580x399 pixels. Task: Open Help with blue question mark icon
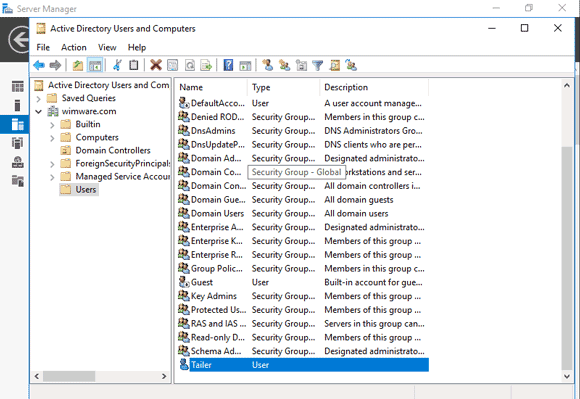pyautogui.click(x=228, y=65)
